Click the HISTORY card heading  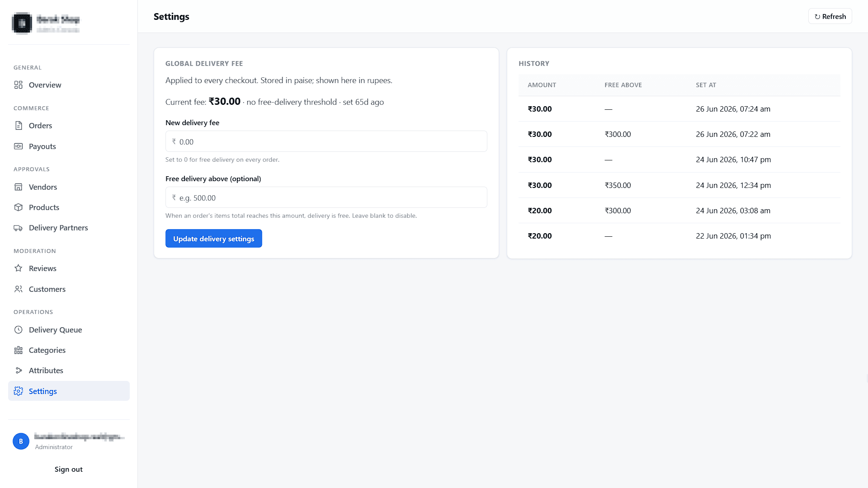pos(534,64)
